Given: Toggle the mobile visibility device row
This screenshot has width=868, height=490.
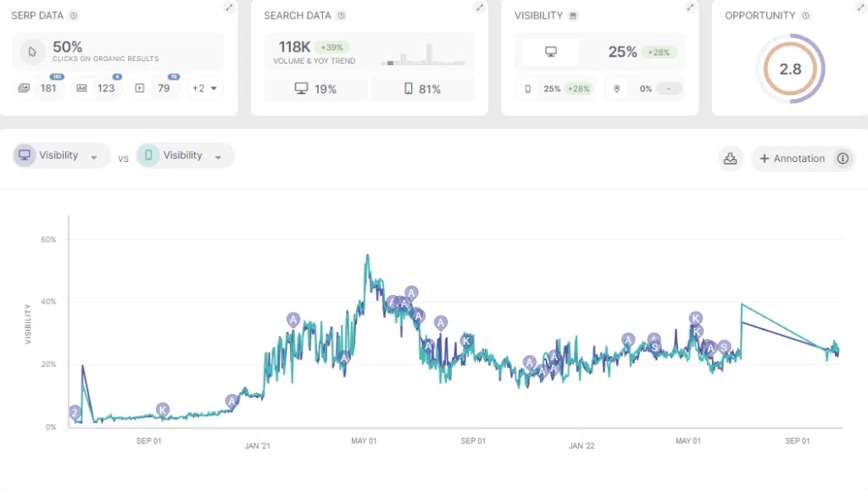Looking at the screenshot, I should (x=555, y=88).
